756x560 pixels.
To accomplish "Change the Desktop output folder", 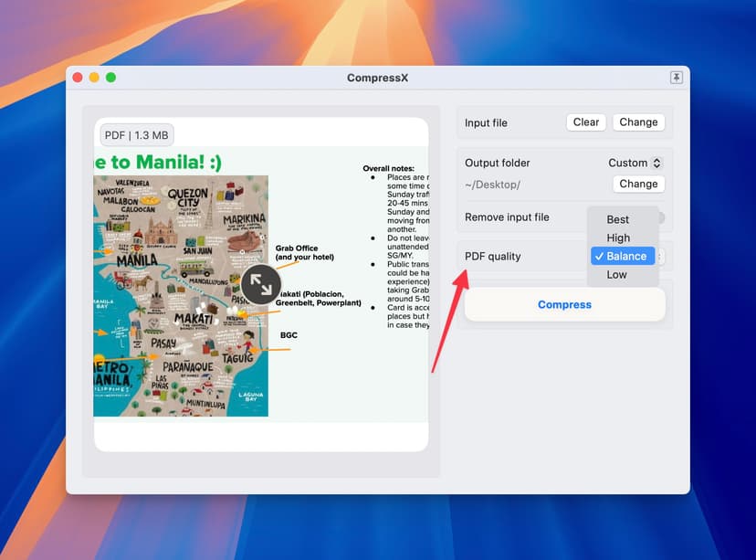I will pos(638,184).
